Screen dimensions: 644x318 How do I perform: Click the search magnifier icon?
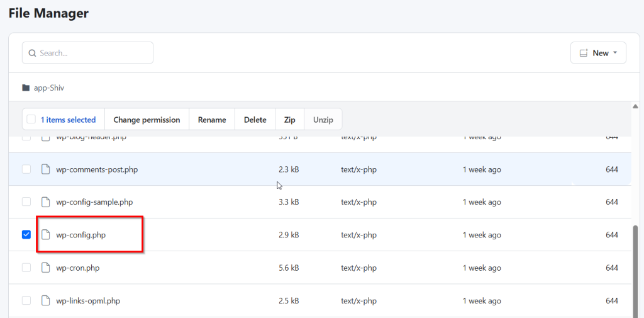click(32, 54)
